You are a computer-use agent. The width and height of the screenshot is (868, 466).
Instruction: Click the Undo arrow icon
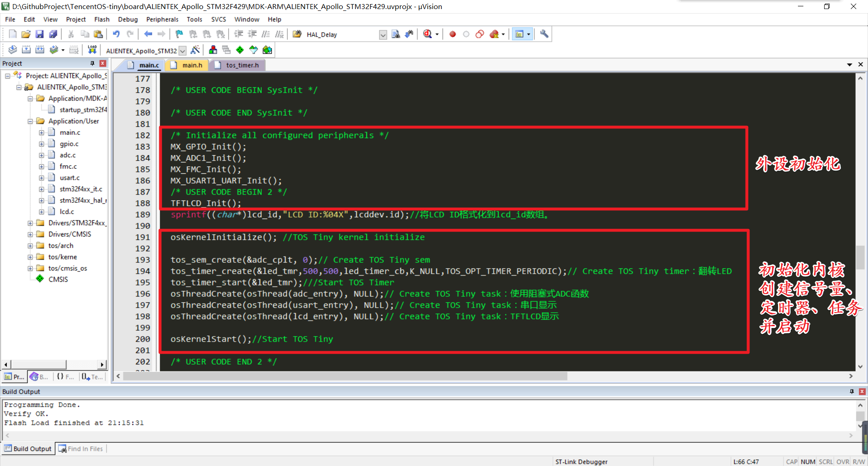(116, 34)
